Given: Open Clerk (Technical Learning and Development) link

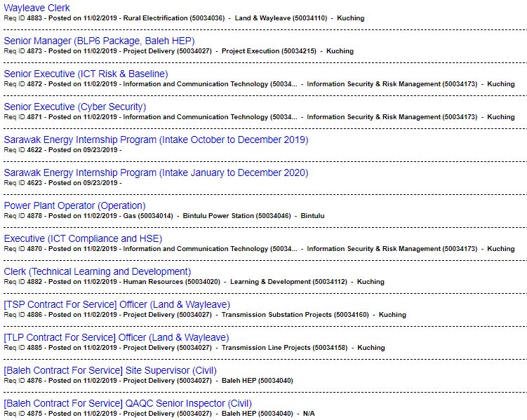Looking at the screenshot, I should click(98, 271).
